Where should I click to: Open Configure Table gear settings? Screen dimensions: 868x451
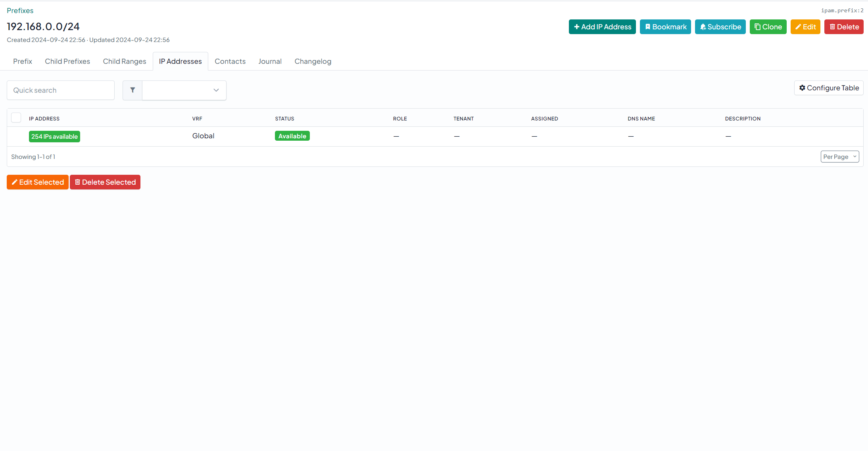click(x=828, y=88)
